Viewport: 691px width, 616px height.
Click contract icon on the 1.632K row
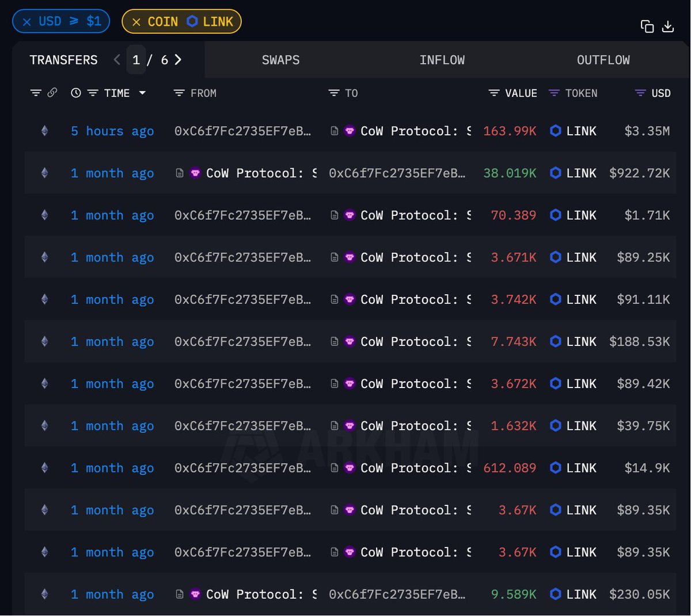334,426
